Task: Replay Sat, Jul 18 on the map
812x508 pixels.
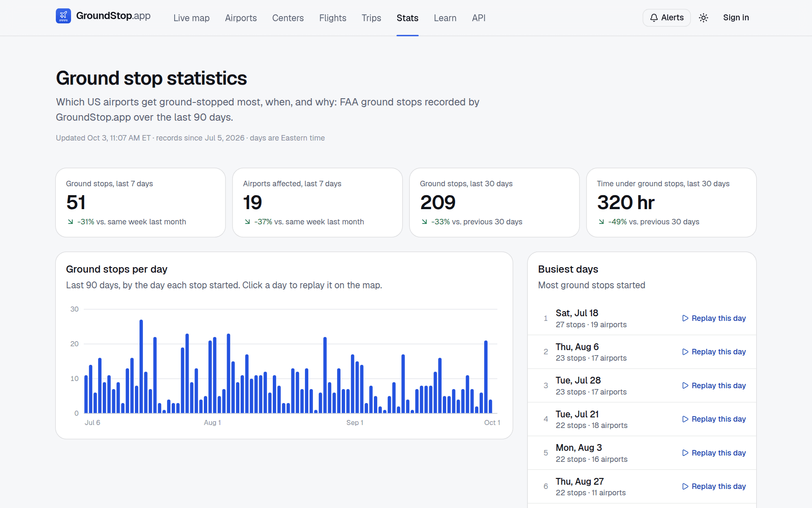Action: (714, 318)
